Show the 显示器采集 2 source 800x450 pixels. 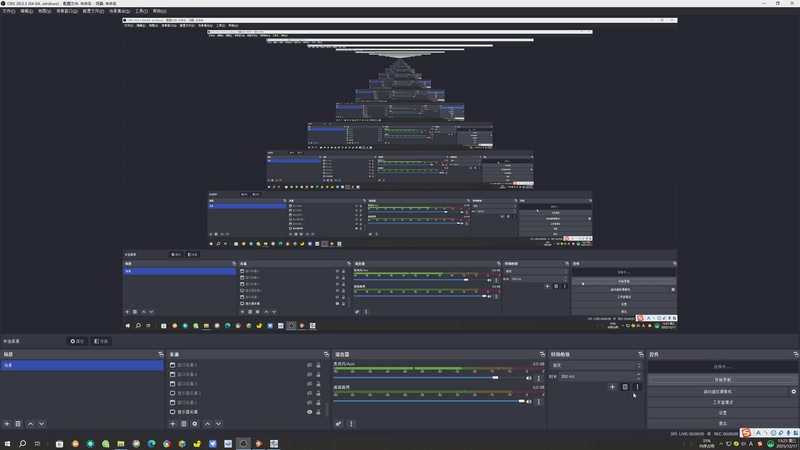click(x=309, y=393)
